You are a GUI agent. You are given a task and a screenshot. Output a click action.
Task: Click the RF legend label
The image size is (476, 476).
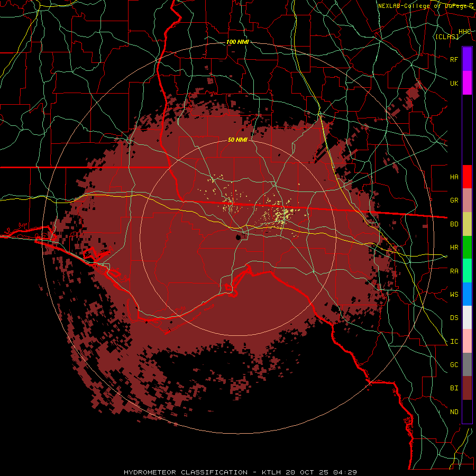pyautogui.click(x=454, y=59)
